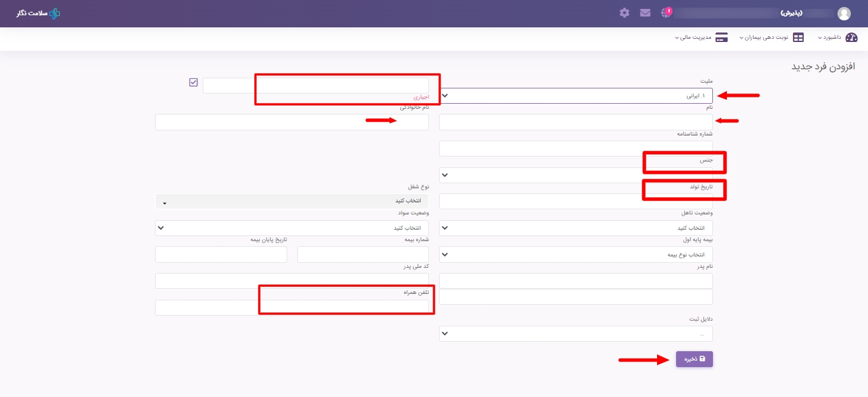868x397 pixels.
Task: Open the مدیریت مالی menu
Action: click(693, 38)
